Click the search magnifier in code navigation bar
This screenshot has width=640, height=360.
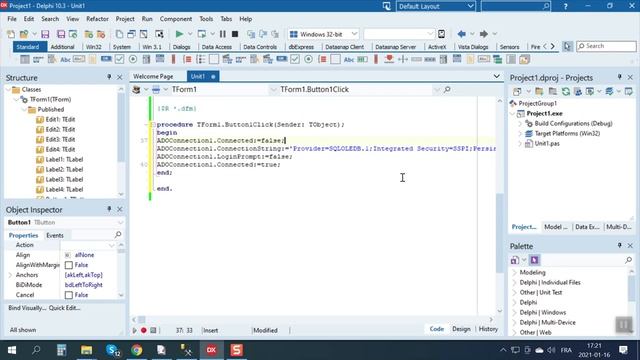click(x=447, y=89)
